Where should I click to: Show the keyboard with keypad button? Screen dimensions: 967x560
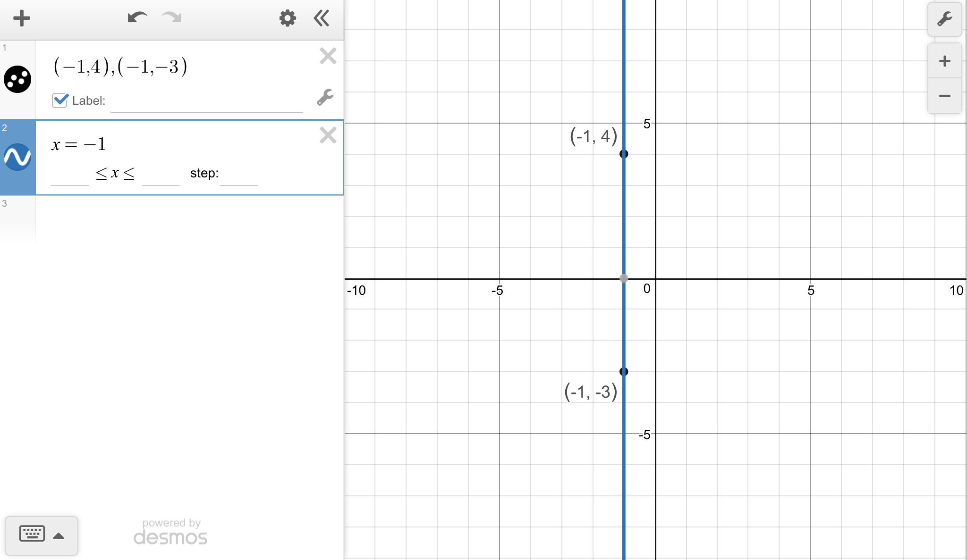click(32, 534)
